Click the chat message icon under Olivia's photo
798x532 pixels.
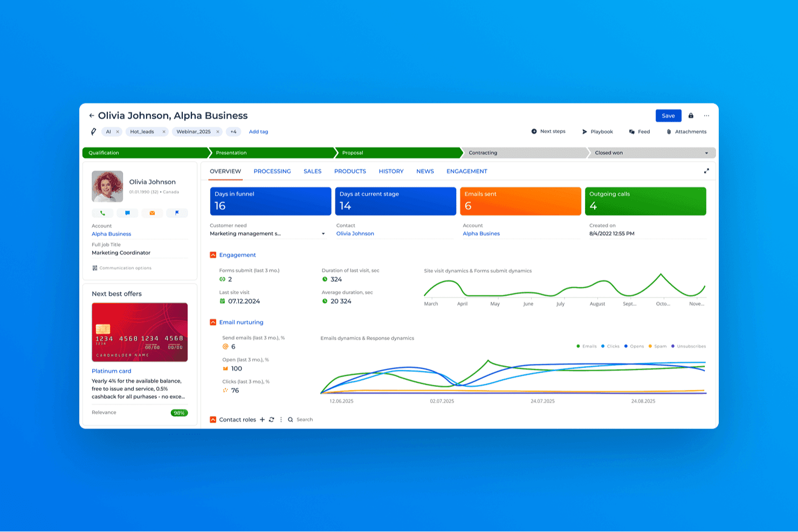coord(127,213)
